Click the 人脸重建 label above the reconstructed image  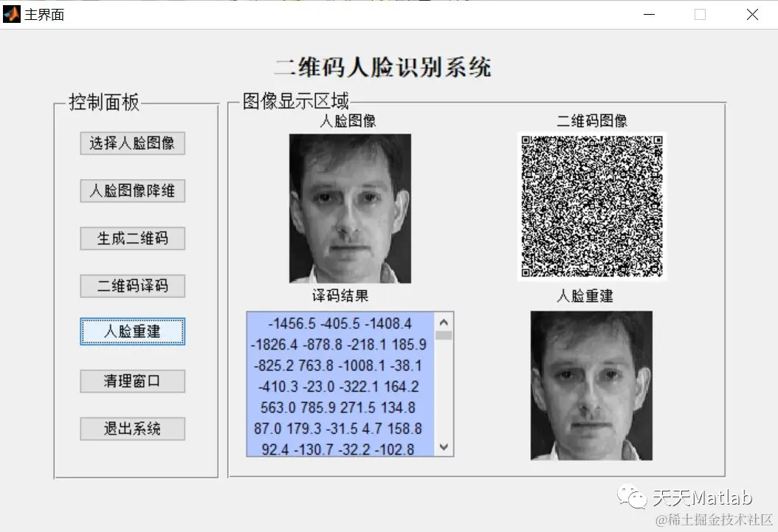point(585,296)
